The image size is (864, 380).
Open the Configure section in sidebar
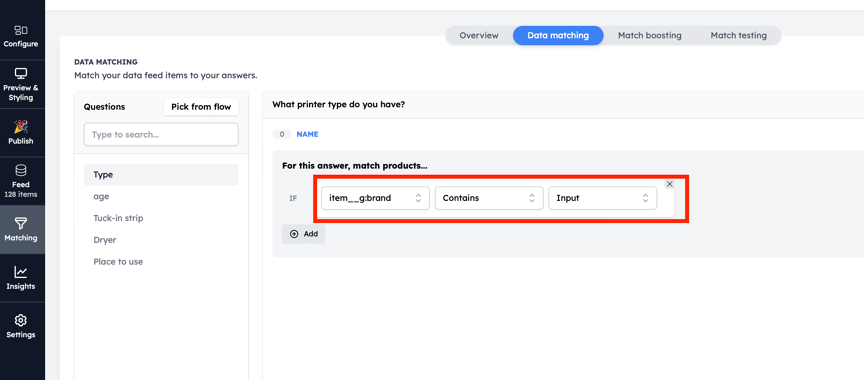(21, 36)
